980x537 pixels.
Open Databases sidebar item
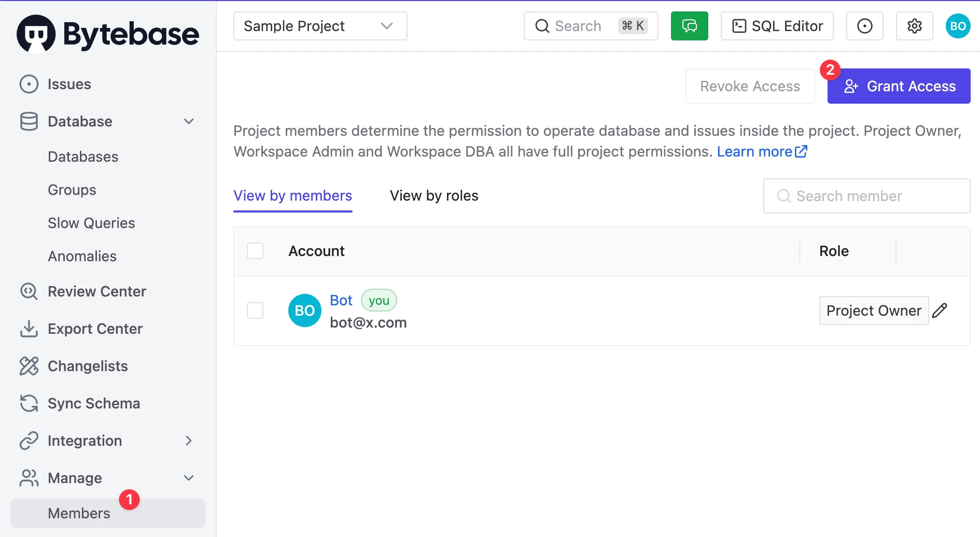(x=83, y=157)
